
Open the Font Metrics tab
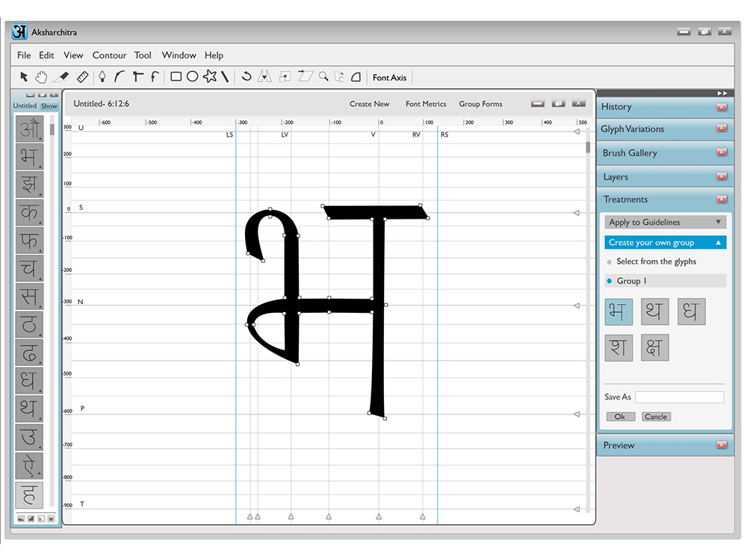click(x=426, y=104)
